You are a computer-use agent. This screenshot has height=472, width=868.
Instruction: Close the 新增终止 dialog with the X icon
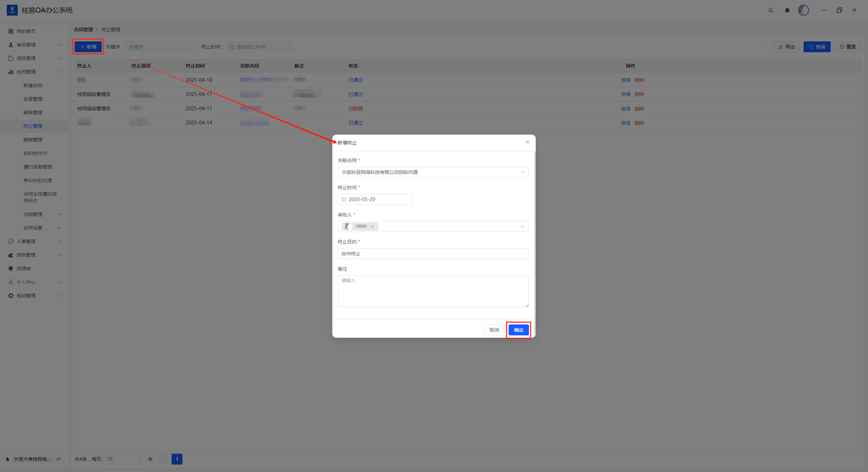[528, 142]
